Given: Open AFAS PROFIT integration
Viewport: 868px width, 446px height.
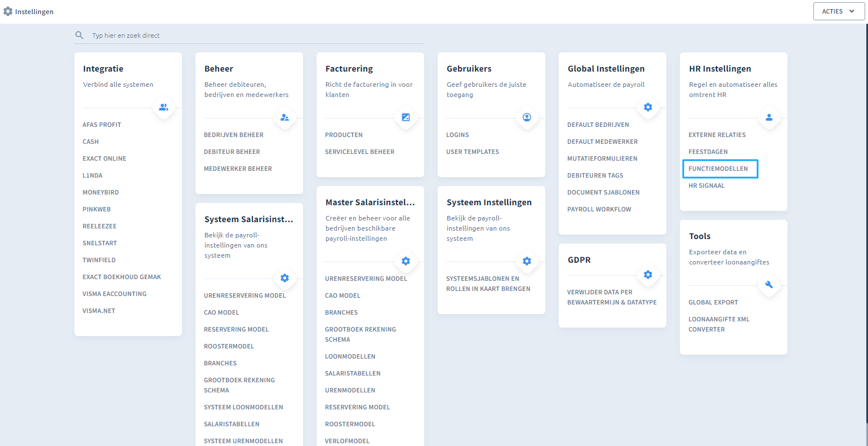Looking at the screenshot, I should point(102,125).
